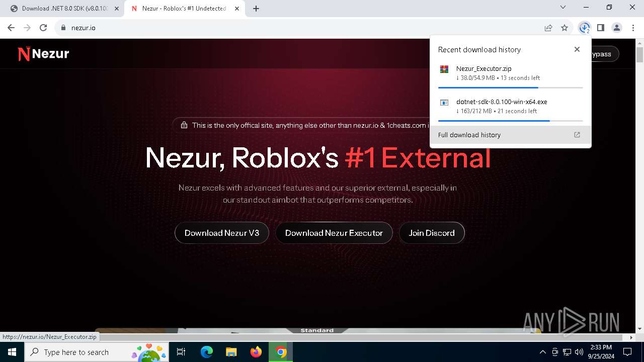The height and width of the screenshot is (362, 644).
Task: Open File Explorer from taskbar
Action: pos(231,352)
